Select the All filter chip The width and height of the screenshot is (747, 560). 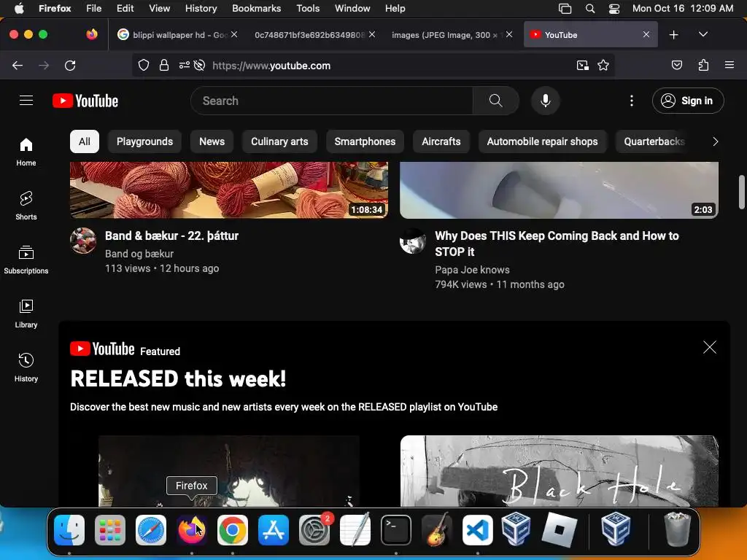(85, 141)
